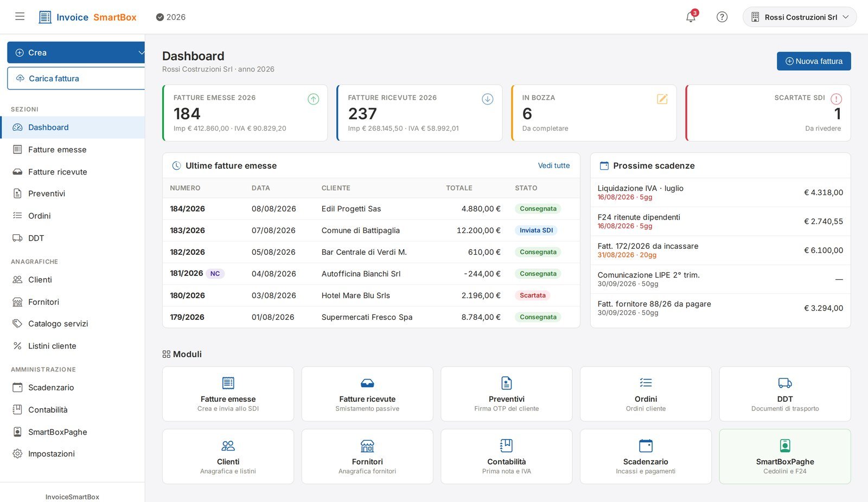Click the Nuova fattura button
This screenshot has width=868, height=502.
(814, 61)
